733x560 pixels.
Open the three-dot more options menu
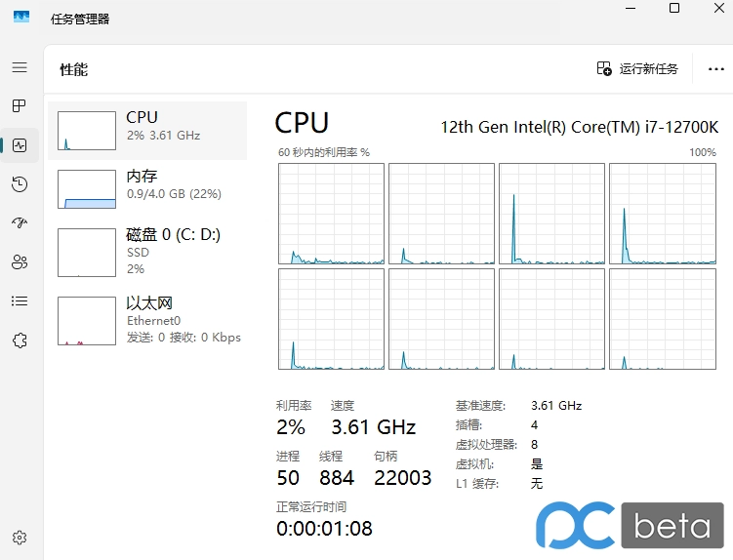(x=715, y=69)
